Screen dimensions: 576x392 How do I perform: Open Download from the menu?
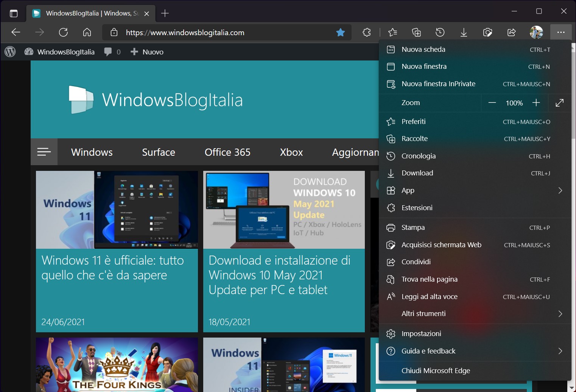475,173
